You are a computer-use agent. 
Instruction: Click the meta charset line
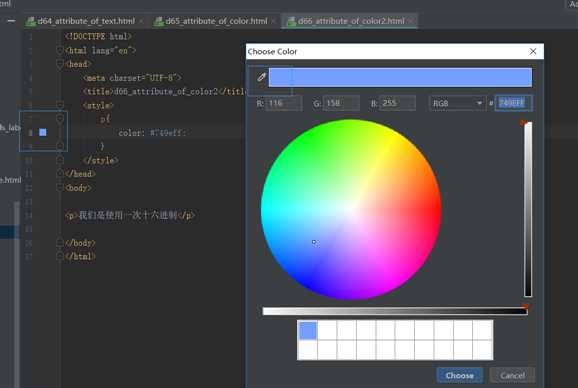(x=133, y=78)
